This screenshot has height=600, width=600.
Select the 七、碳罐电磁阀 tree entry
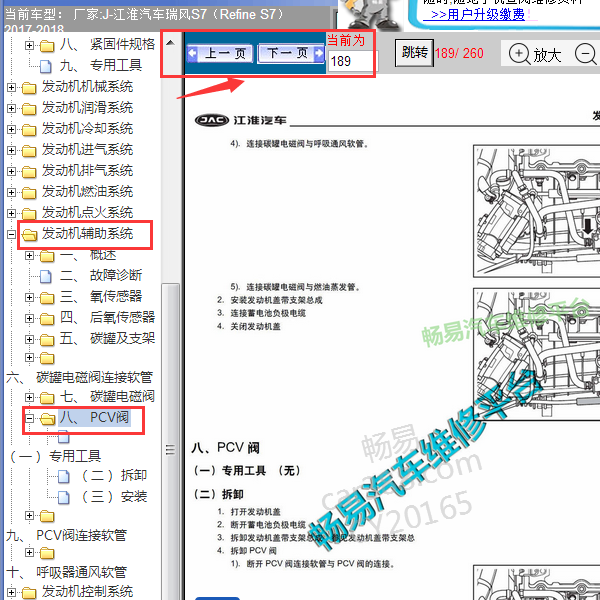pyautogui.click(x=107, y=396)
